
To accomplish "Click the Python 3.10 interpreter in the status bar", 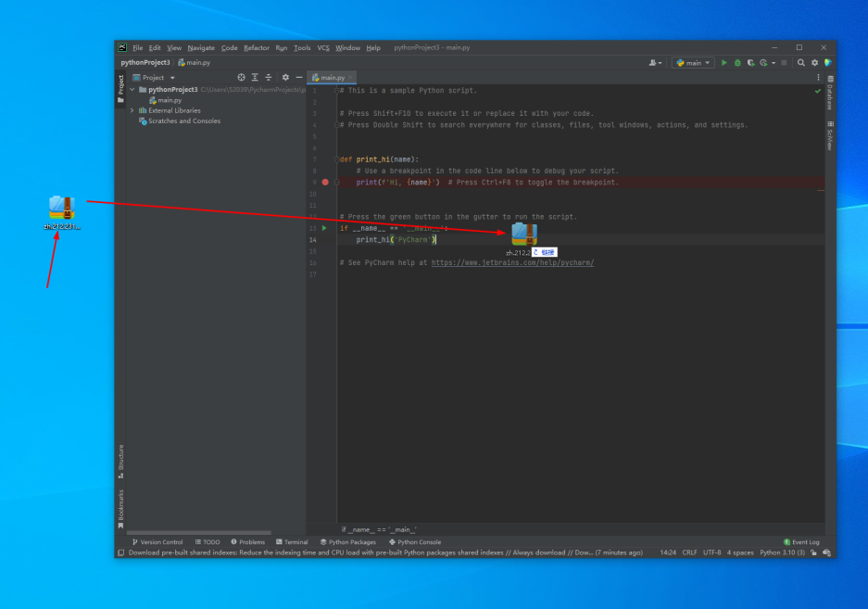I will pos(782,553).
